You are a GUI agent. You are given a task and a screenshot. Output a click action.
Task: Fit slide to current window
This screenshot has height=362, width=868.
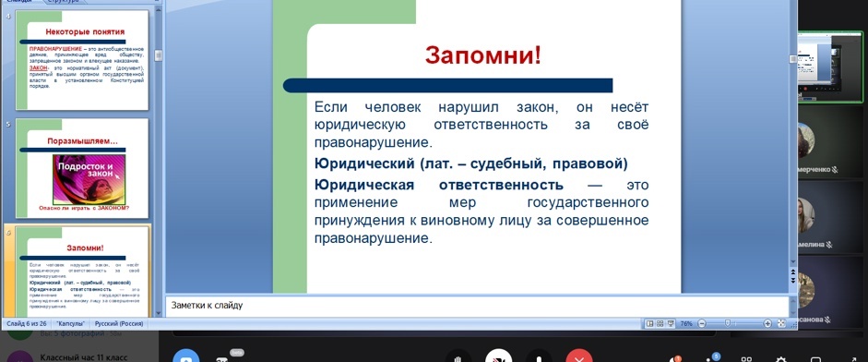point(781,323)
